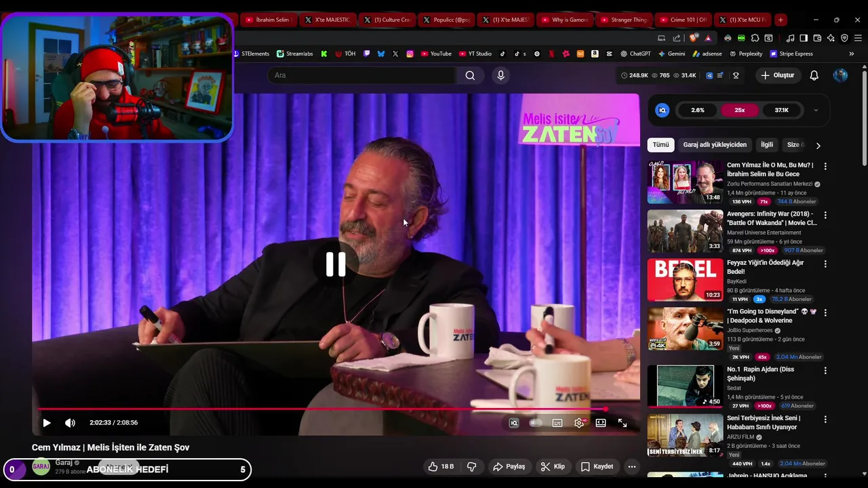Show hidden bookmarks with double chevron

point(852,54)
